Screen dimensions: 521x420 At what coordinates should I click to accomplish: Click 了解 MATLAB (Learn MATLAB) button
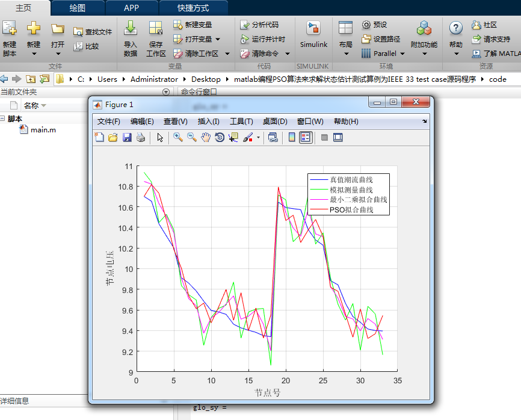point(496,54)
